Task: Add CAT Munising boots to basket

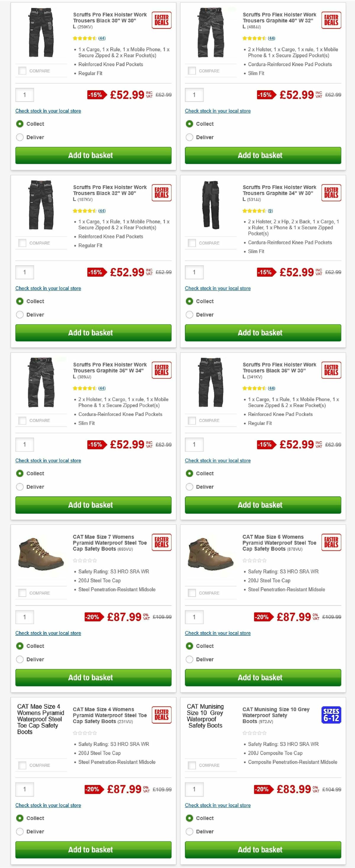Action: (x=263, y=849)
